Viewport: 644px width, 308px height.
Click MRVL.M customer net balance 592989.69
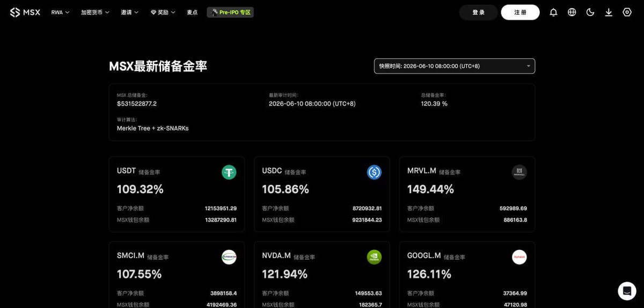[x=513, y=209]
